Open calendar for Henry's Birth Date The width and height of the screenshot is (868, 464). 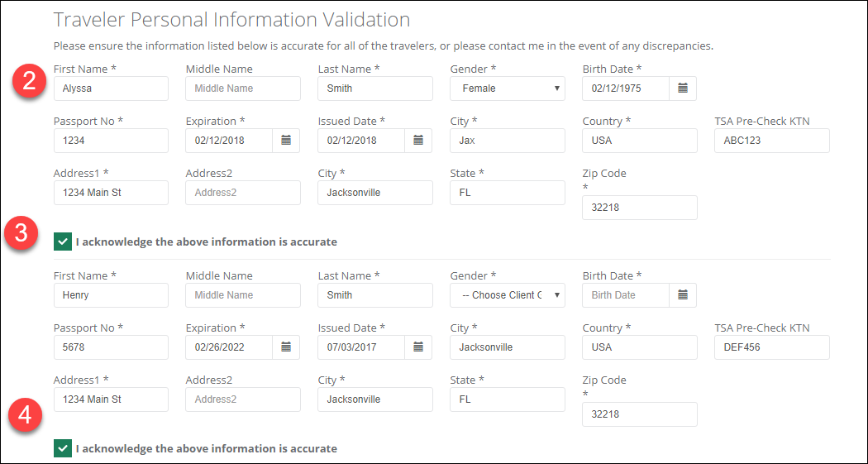click(x=683, y=295)
